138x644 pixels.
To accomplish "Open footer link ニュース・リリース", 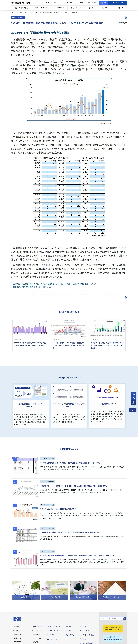I will [53, 639].
